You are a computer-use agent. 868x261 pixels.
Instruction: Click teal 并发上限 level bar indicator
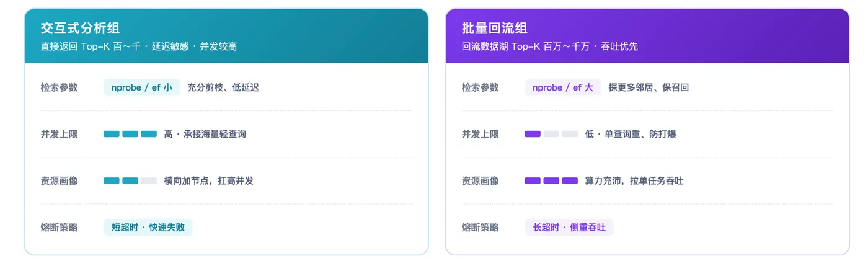[x=130, y=134]
